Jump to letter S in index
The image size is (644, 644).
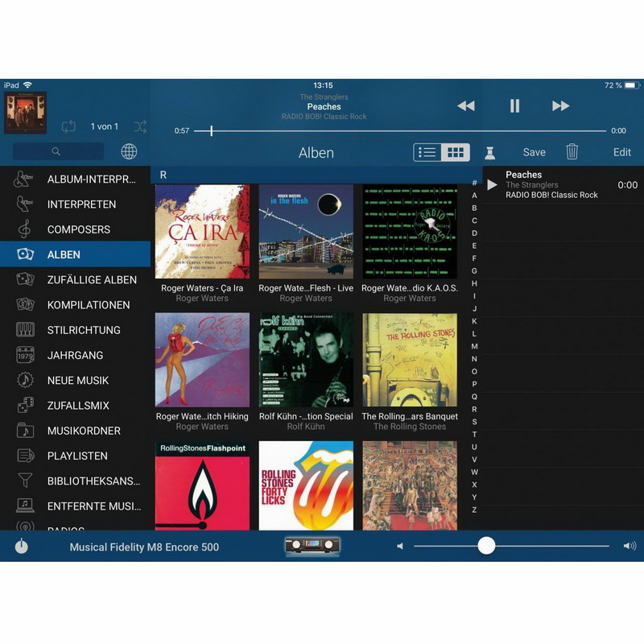pyautogui.click(x=474, y=422)
